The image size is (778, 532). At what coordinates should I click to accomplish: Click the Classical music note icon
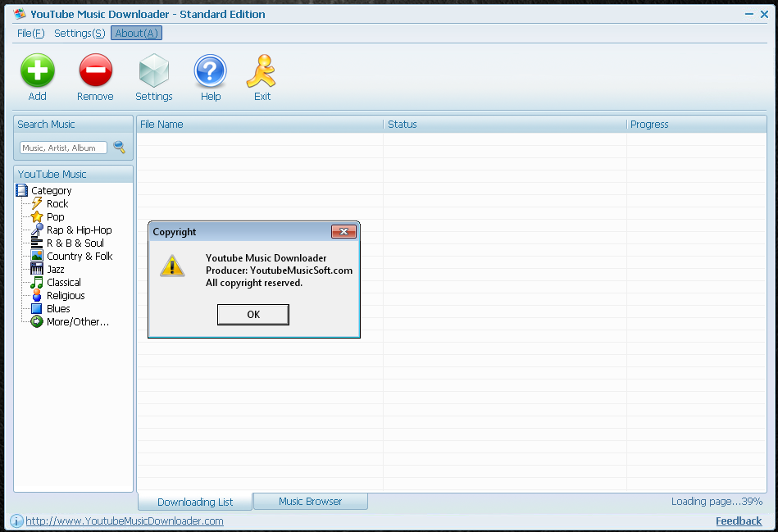coord(37,282)
